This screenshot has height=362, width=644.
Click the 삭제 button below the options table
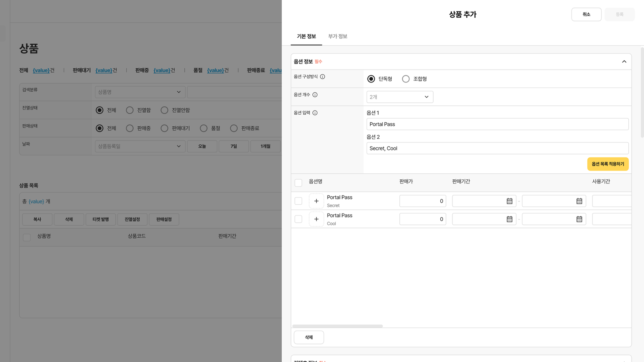click(x=309, y=337)
